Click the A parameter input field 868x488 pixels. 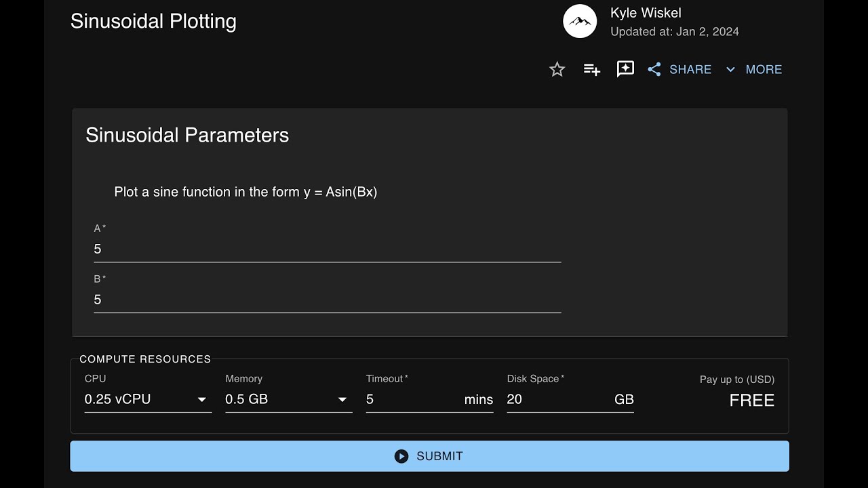pyautogui.click(x=327, y=249)
